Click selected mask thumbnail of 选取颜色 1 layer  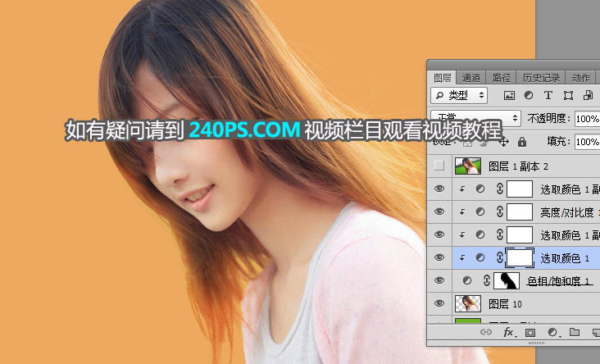[520, 257]
